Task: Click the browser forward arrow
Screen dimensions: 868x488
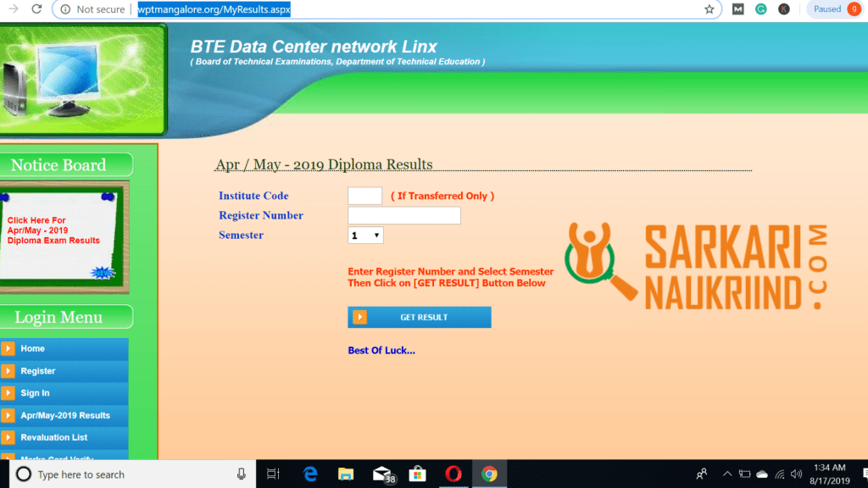Action: (14, 8)
